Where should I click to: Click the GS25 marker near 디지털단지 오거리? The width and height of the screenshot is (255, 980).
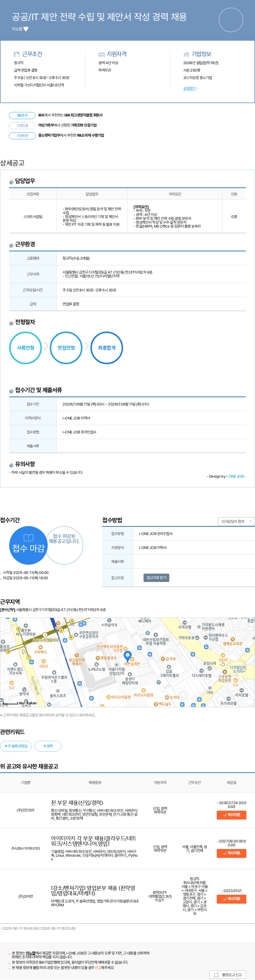click(223, 655)
